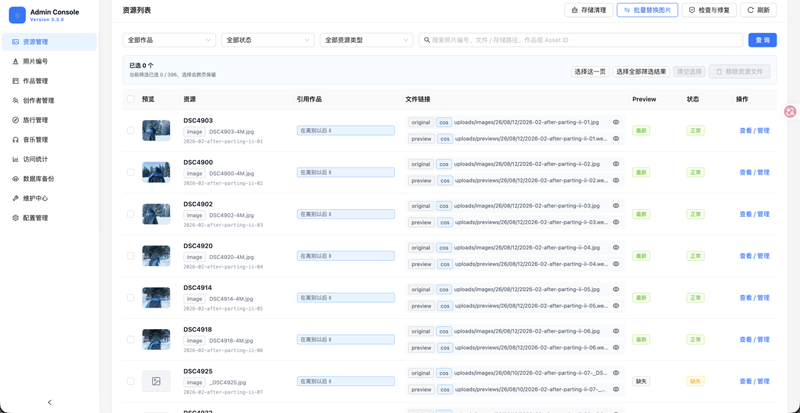Click the 选择这一页 button
The width and height of the screenshot is (800, 413).
tap(590, 71)
